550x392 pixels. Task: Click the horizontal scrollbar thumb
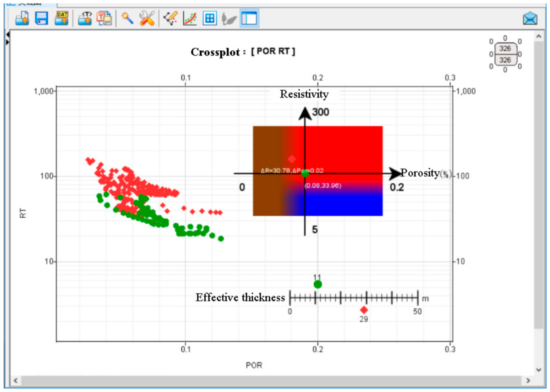pos(271,381)
